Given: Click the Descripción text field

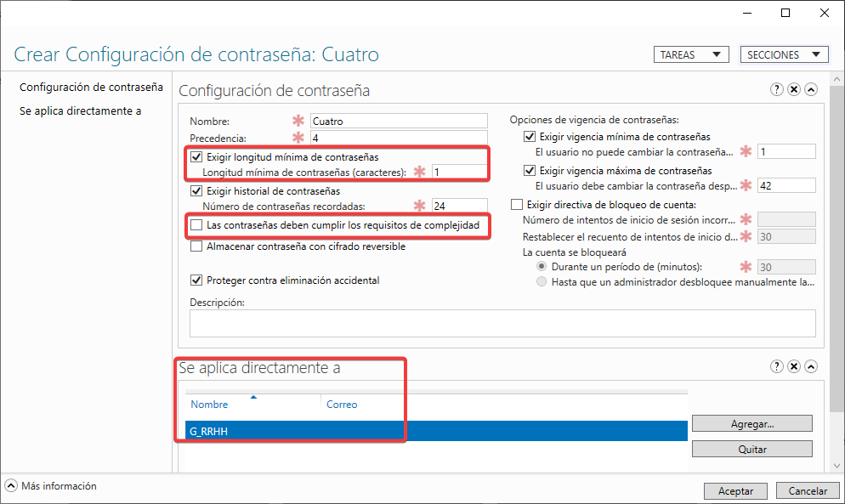Looking at the screenshot, I should point(502,323).
